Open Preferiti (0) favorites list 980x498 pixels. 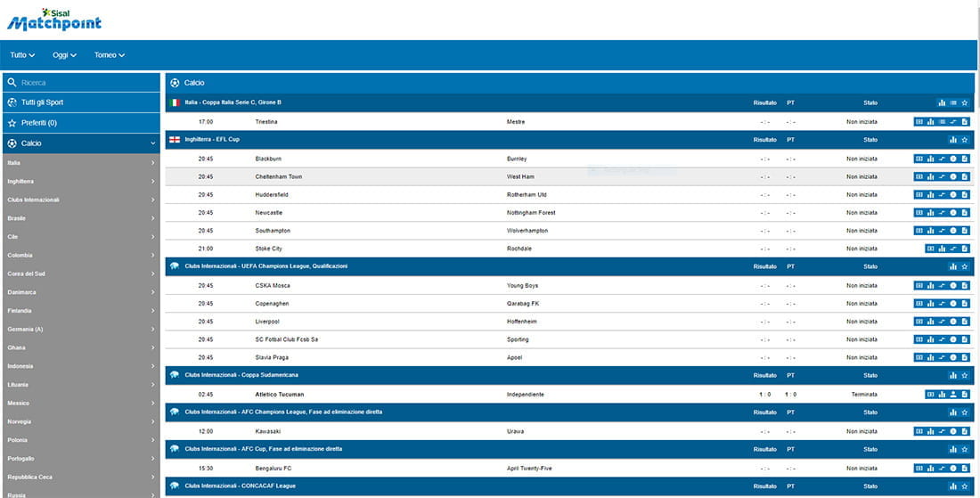[x=81, y=123]
